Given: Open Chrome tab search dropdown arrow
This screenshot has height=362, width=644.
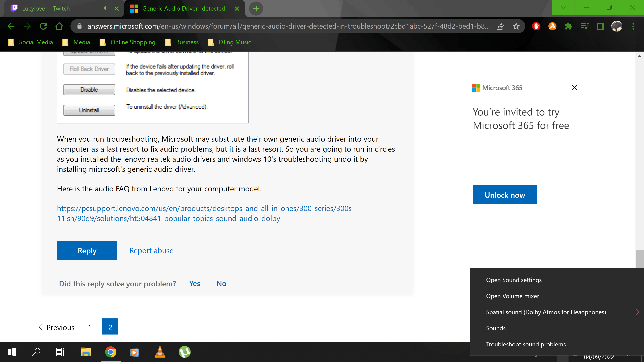Looking at the screenshot, I should click(563, 8).
